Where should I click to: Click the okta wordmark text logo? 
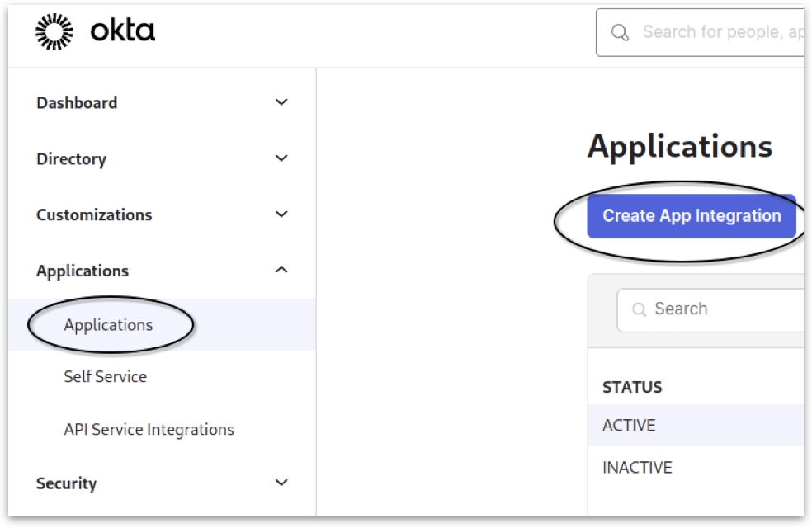(x=123, y=32)
